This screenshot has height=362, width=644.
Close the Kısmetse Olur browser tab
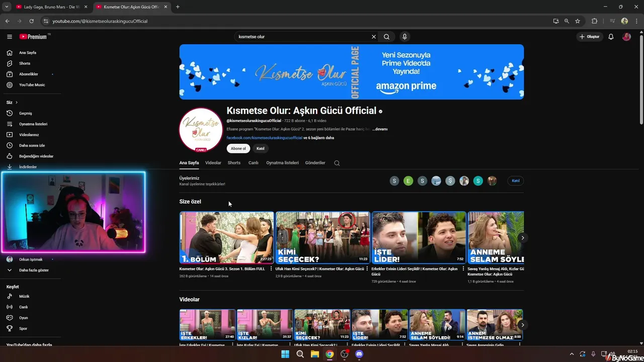pyautogui.click(x=166, y=7)
